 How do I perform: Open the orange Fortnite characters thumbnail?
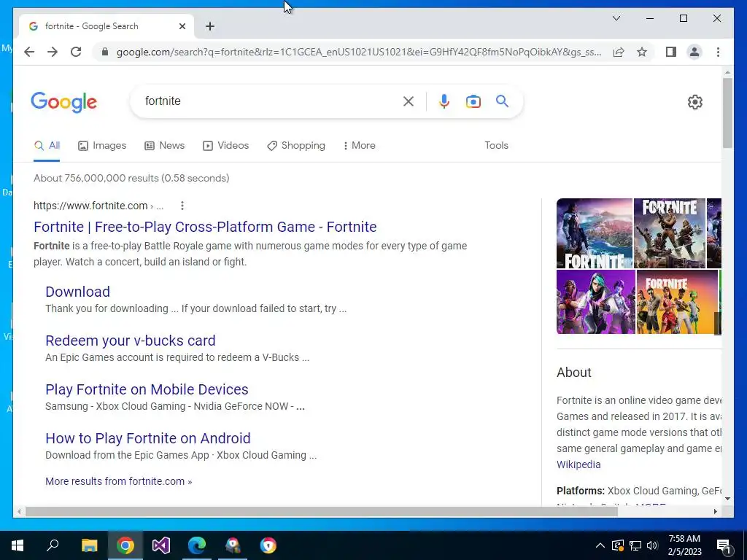(x=677, y=302)
